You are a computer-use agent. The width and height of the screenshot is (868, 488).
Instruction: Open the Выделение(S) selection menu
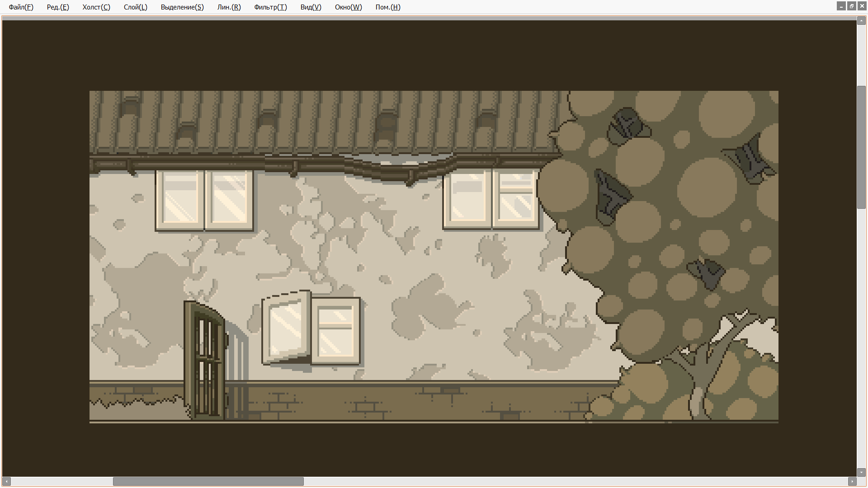pos(182,7)
